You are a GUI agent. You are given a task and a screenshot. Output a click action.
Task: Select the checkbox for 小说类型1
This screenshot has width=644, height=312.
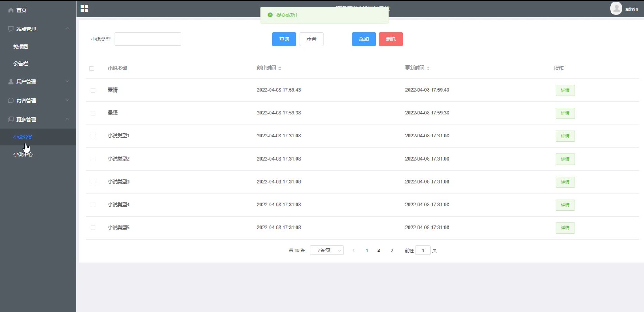(93, 136)
